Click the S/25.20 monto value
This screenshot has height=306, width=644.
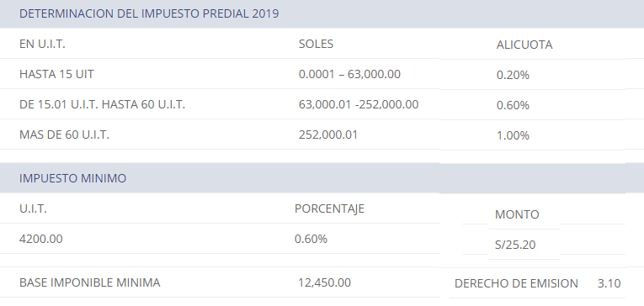click(x=515, y=245)
